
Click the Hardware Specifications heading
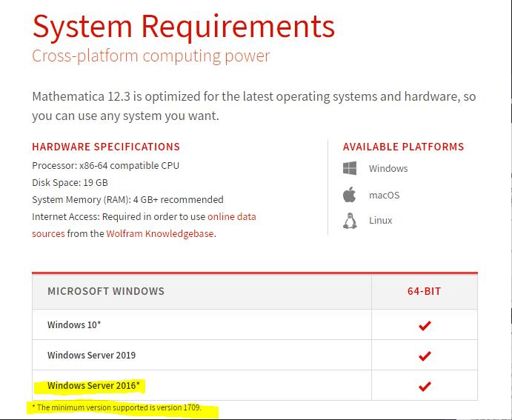106,147
